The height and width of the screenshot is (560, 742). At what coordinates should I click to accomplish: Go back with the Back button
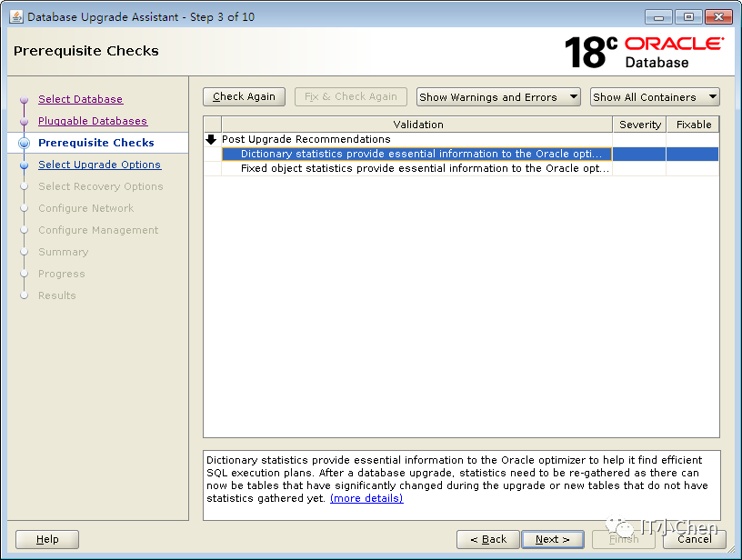click(488, 539)
